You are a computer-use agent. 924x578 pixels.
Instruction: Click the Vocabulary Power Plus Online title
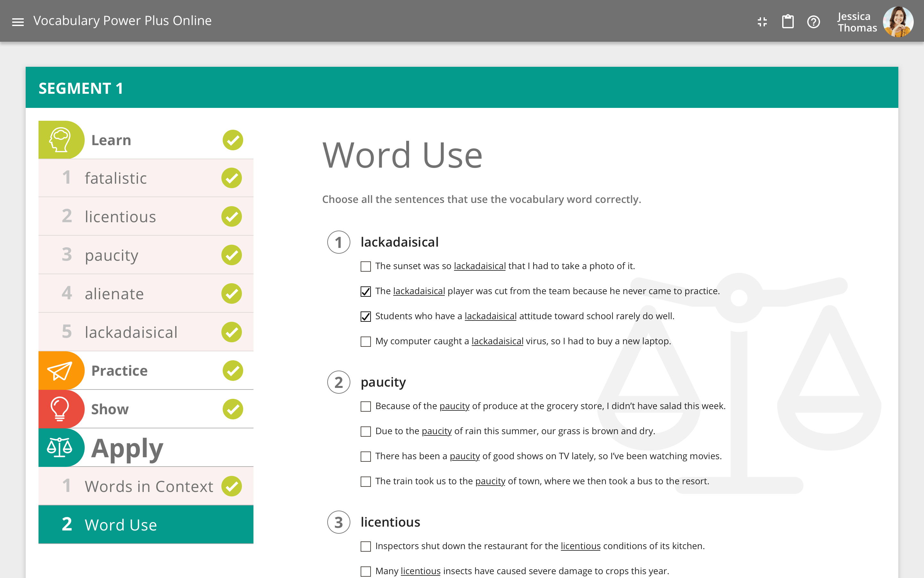pos(122,21)
